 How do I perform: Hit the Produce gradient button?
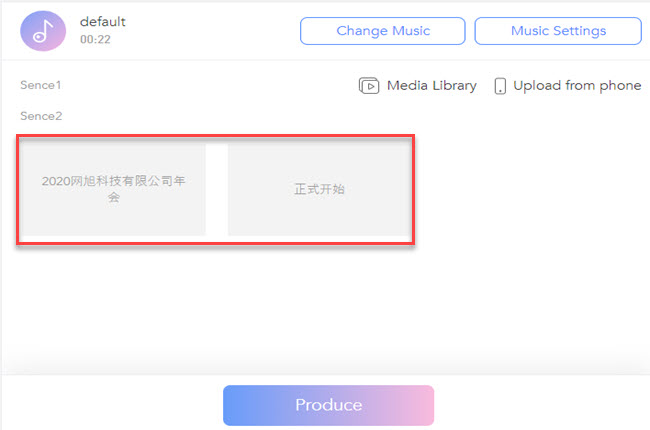pos(328,405)
